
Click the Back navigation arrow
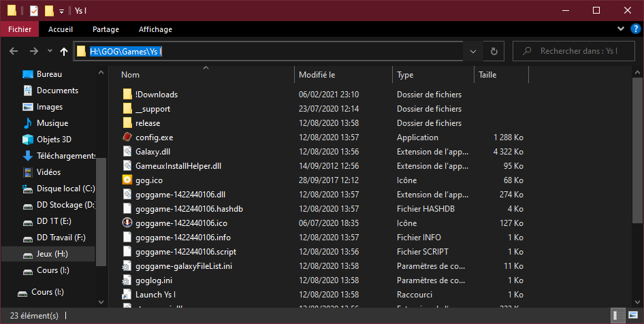pos(14,51)
